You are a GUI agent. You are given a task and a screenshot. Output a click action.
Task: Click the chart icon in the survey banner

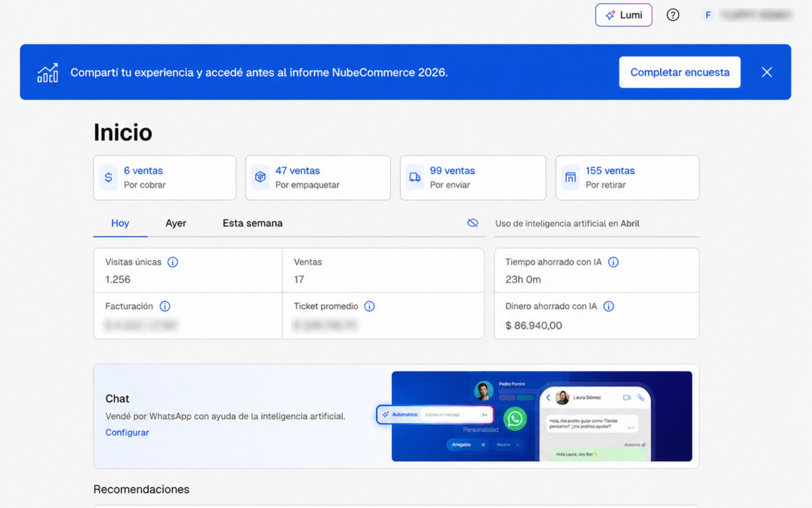pyautogui.click(x=48, y=73)
